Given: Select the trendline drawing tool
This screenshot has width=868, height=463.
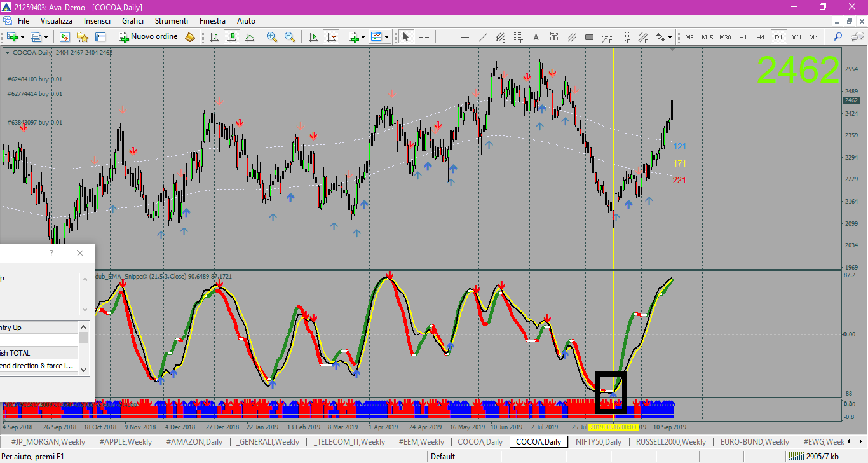Looking at the screenshot, I should pyautogui.click(x=483, y=37).
